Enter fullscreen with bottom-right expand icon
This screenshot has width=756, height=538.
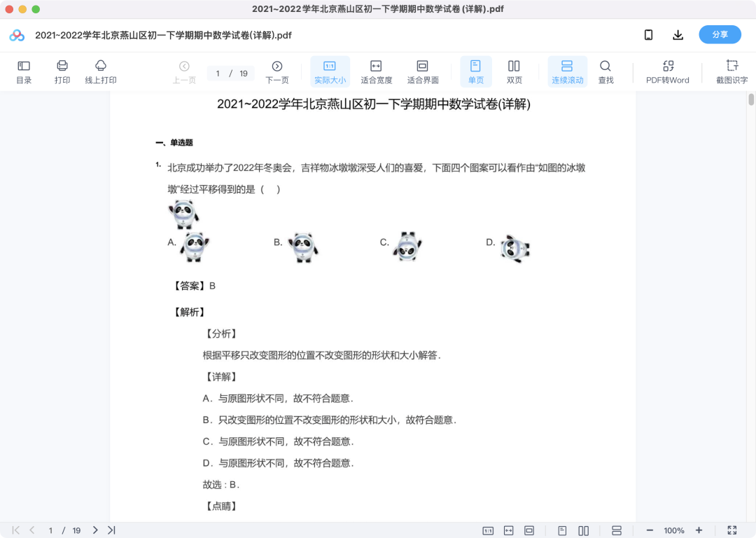pyautogui.click(x=732, y=530)
